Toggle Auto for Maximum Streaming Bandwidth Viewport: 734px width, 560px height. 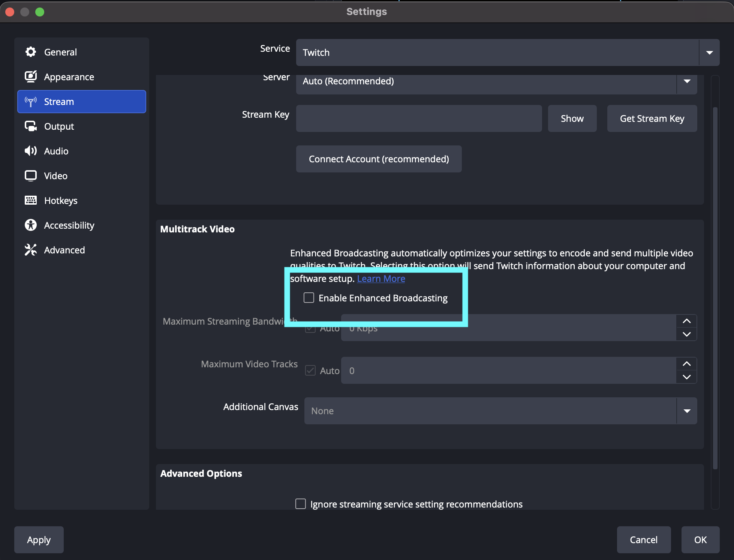click(310, 328)
